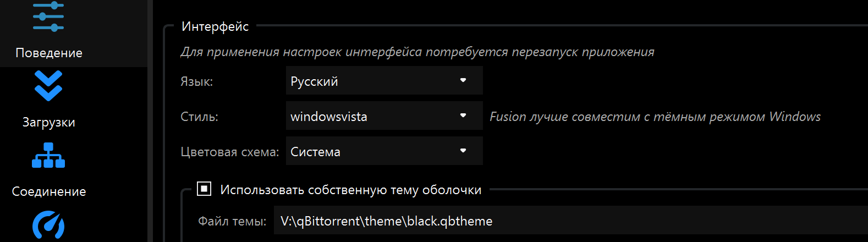This screenshot has height=242, width=868.
Task: Open the Поведение settings tab label
Action: pos(49,53)
